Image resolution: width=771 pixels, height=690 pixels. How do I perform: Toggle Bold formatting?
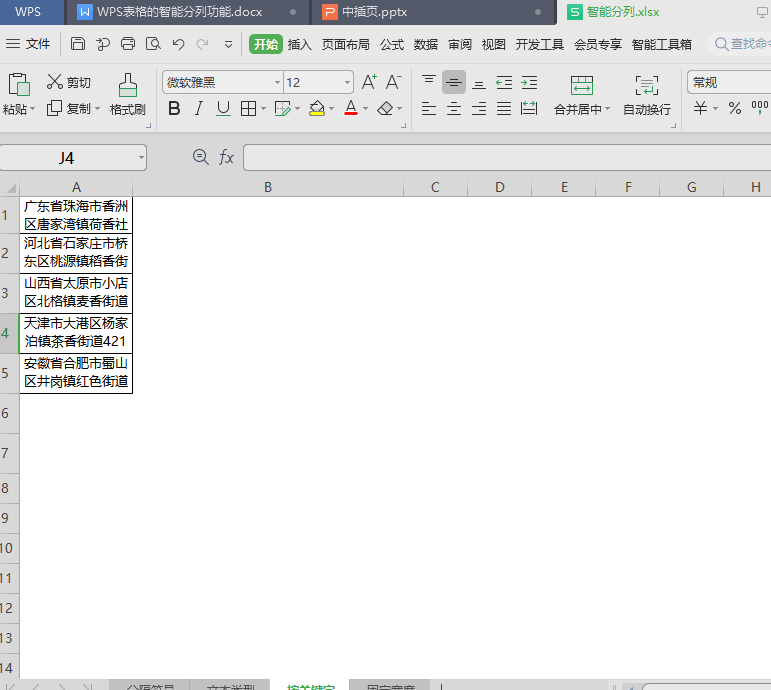coord(174,108)
